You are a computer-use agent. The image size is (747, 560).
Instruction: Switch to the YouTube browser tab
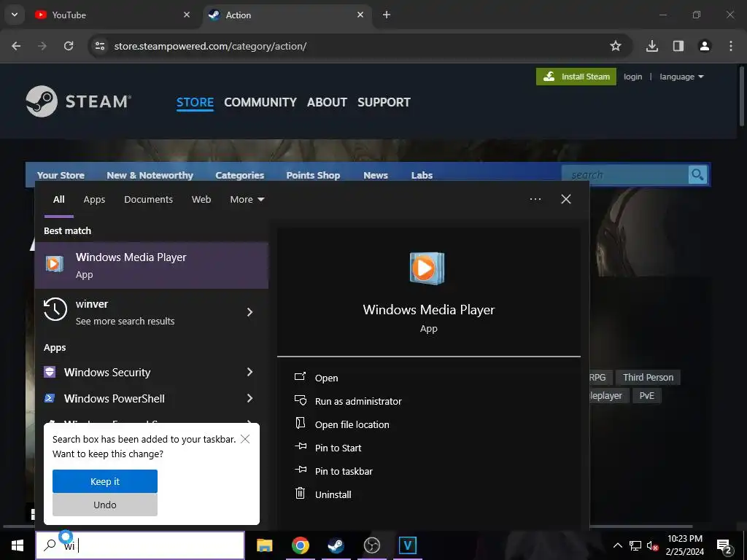112,15
